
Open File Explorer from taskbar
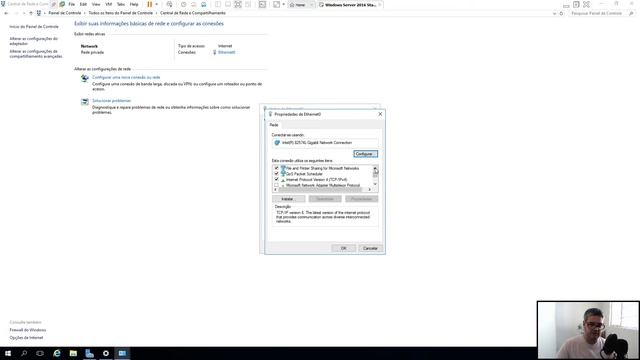[73, 353]
